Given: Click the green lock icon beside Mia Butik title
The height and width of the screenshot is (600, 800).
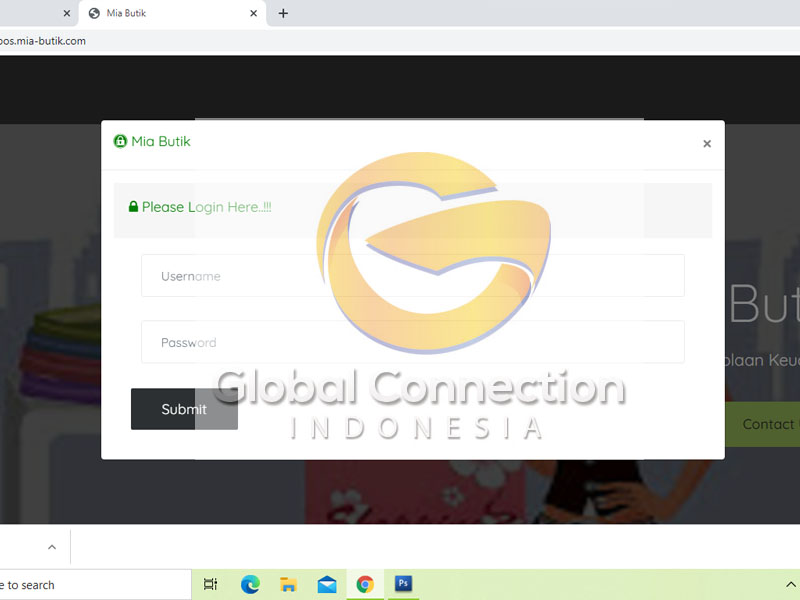Looking at the screenshot, I should tap(121, 142).
